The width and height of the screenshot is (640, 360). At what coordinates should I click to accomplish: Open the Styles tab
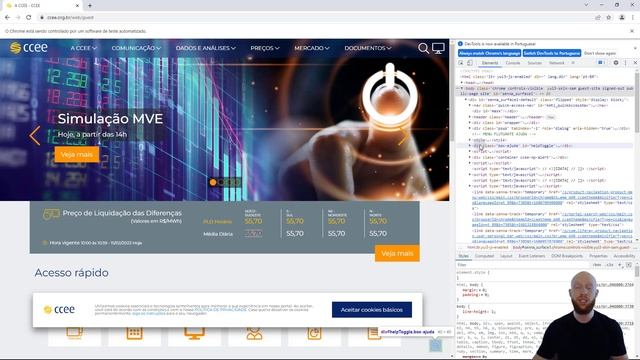point(464,256)
